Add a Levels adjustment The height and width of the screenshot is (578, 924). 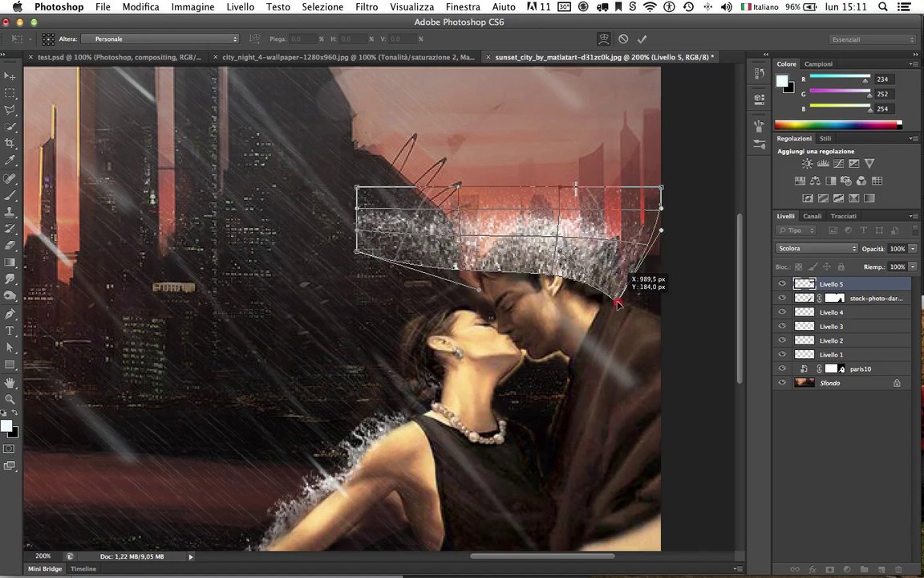823,164
